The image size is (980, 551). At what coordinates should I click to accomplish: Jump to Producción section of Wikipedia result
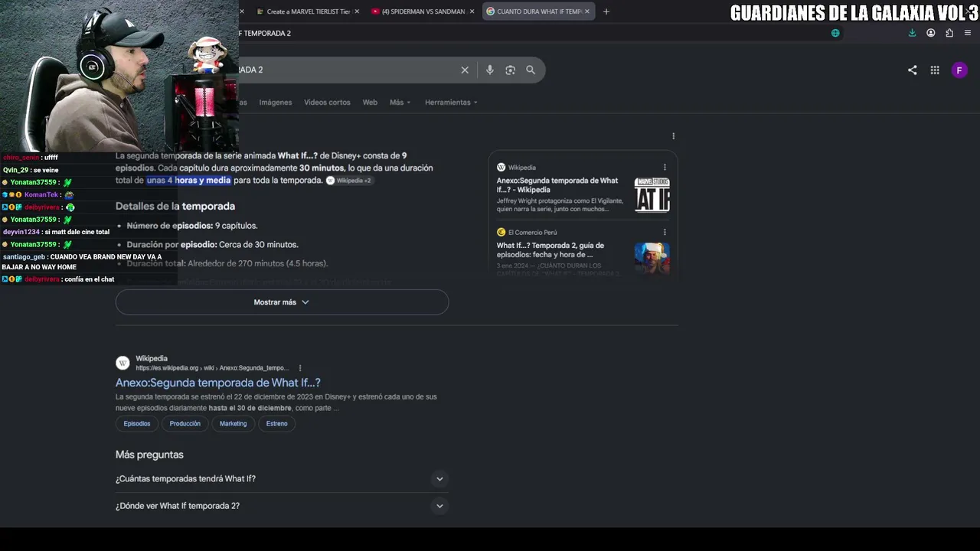point(185,424)
